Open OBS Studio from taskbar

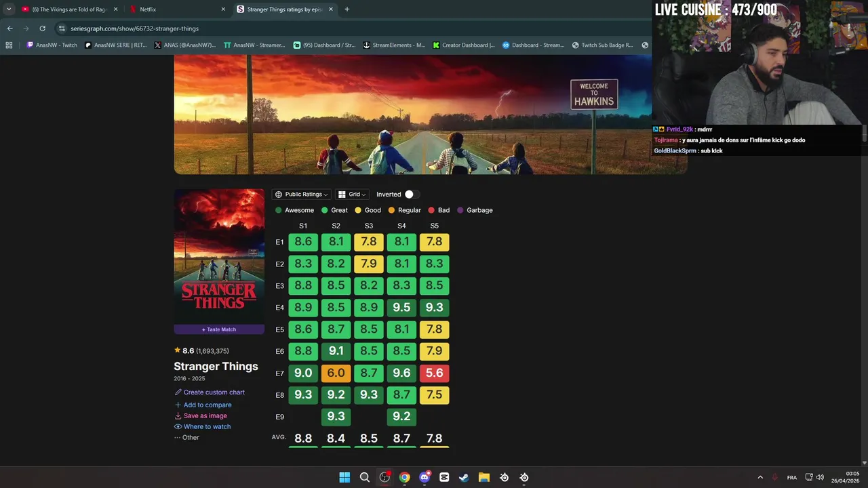(384, 477)
